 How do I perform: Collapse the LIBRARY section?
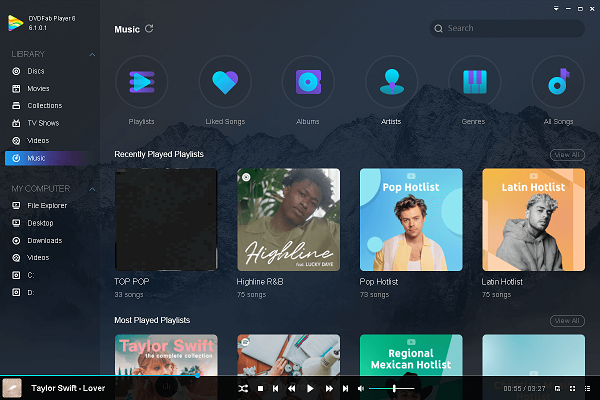coord(92,54)
